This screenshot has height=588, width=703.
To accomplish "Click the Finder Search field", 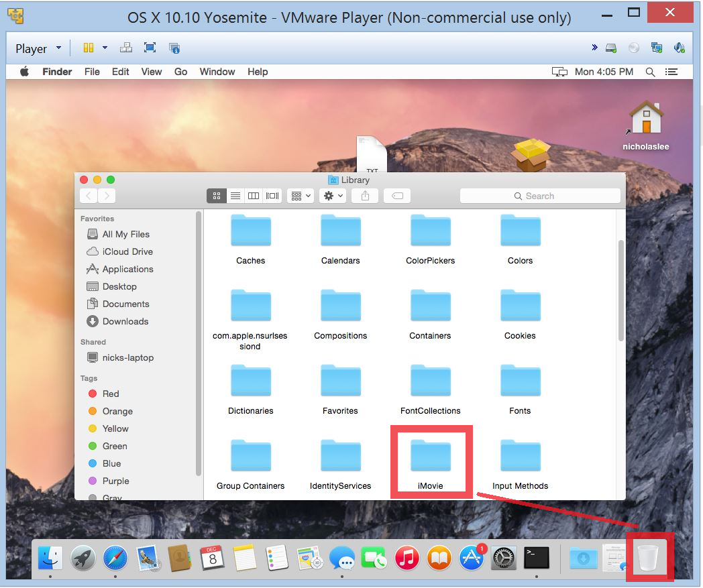I will (x=540, y=196).
